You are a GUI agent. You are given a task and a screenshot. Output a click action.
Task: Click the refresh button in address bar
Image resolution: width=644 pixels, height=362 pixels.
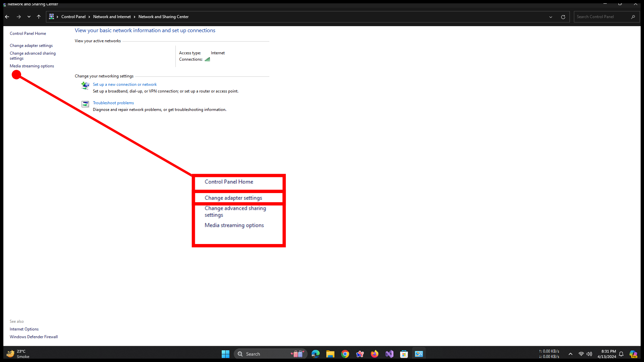click(563, 17)
